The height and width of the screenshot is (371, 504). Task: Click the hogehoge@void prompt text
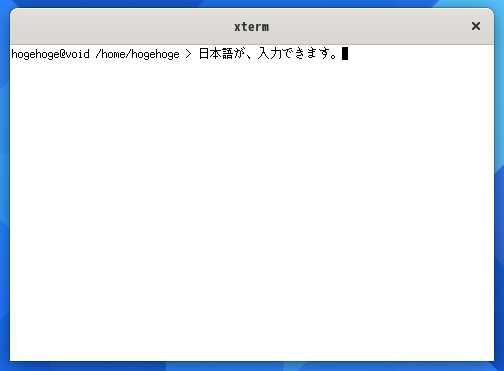pyautogui.click(x=50, y=54)
